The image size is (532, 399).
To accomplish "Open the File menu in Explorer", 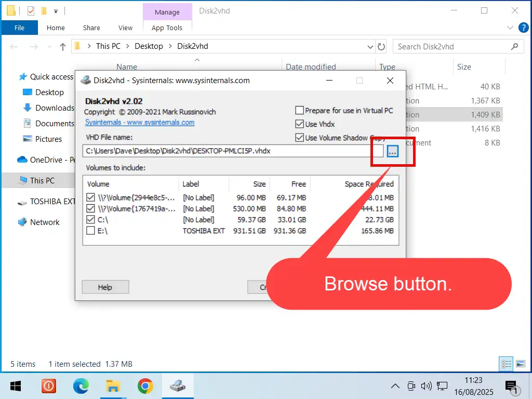I will 19,28.
